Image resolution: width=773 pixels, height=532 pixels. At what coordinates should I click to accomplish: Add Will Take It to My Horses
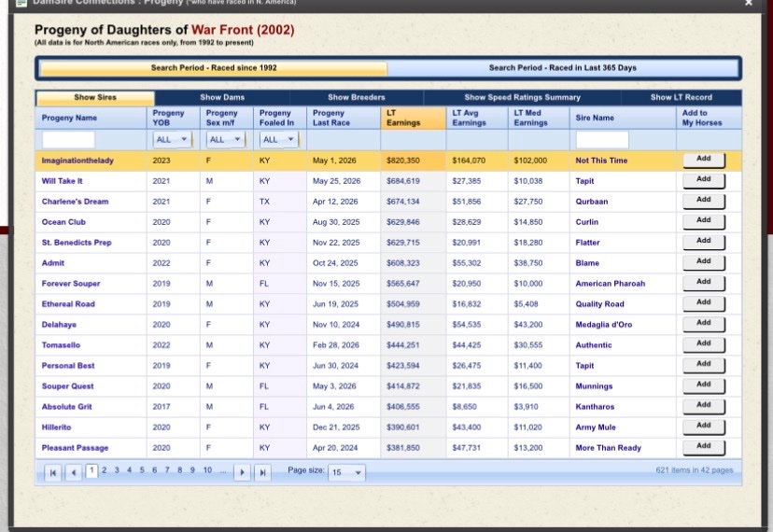tap(704, 181)
